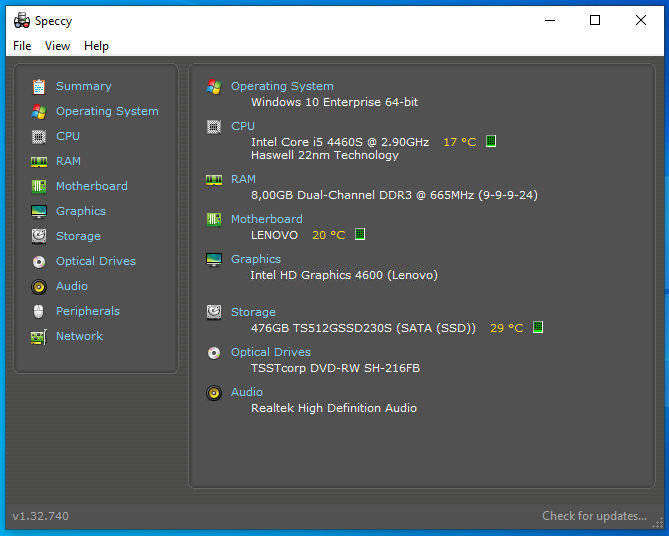Click the Audio icon in summary panel
This screenshot has width=669, height=536.
[x=214, y=393]
